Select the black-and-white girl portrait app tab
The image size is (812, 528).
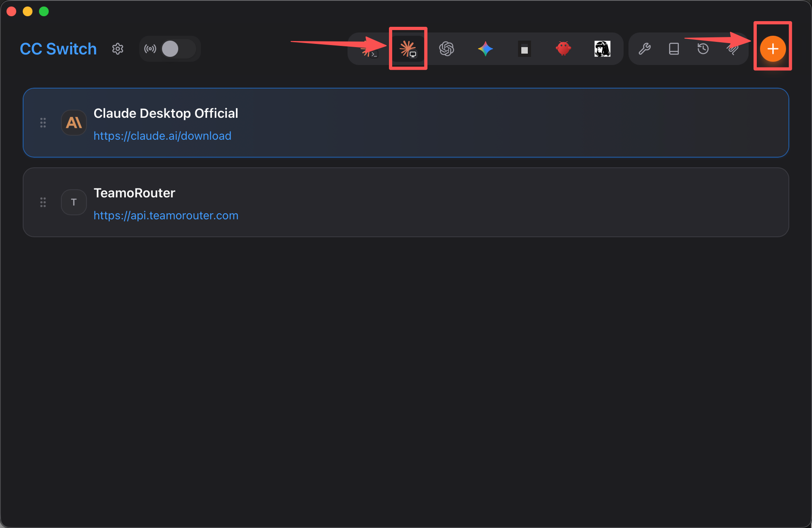click(603, 49)
